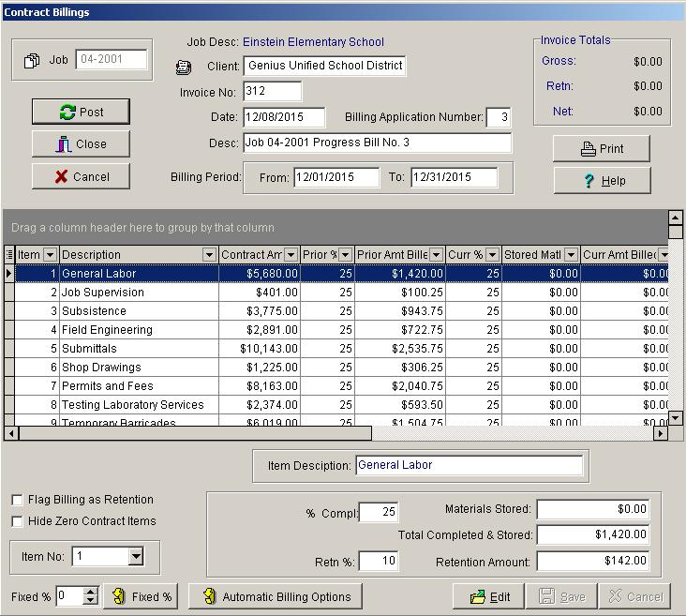Click the Materials Stored field
Screen dimensions: 686x616
[x=593, y=509]
